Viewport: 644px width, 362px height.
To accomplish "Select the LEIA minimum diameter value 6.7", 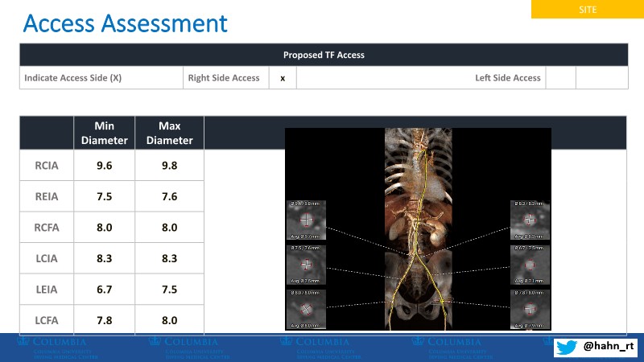I will point(105,289).
